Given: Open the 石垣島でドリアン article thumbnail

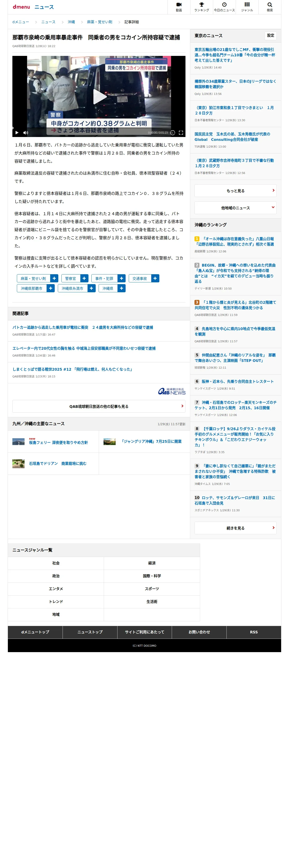Looking at the screenshot, I should coord(18,464).
